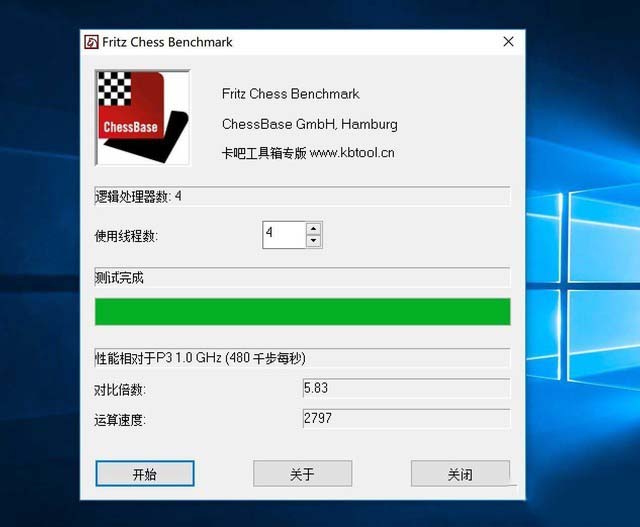Click the green progress bar
The image size is (640, 527).
click(x=302, y=311)
